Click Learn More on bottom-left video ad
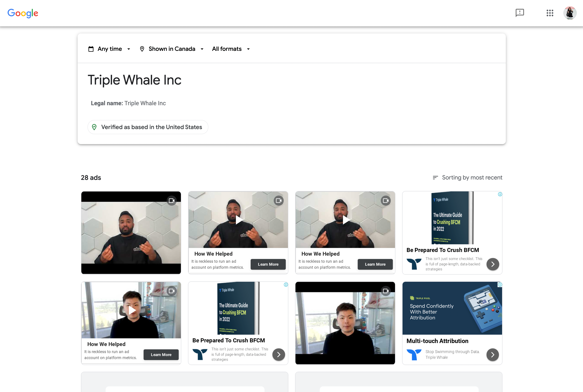 (x=161, y=355)
